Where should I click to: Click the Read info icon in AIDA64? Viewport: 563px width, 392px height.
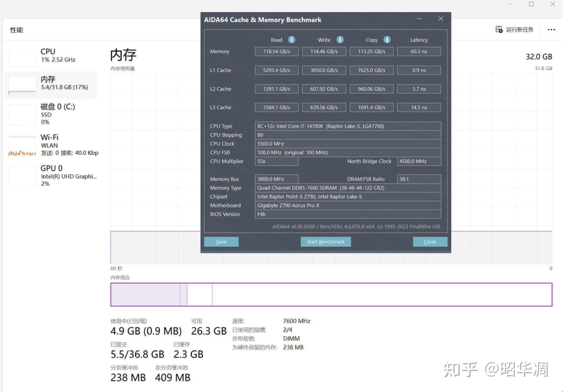291,40
